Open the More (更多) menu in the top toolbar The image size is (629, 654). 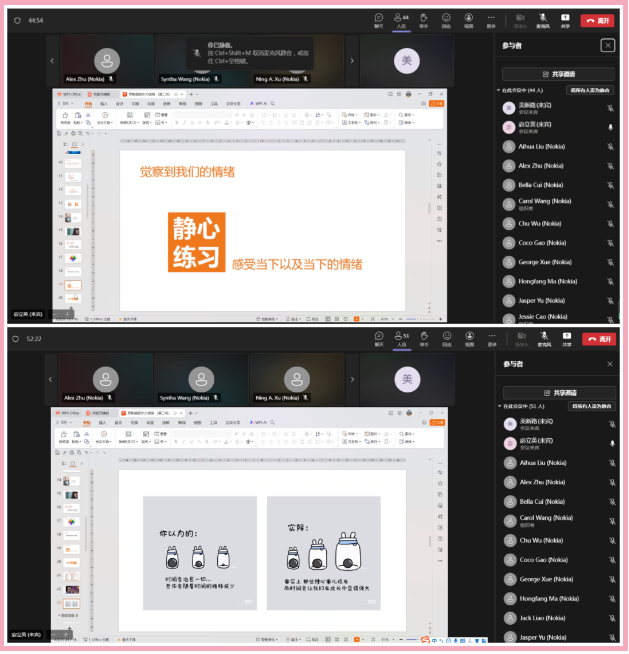click(491, 19)
